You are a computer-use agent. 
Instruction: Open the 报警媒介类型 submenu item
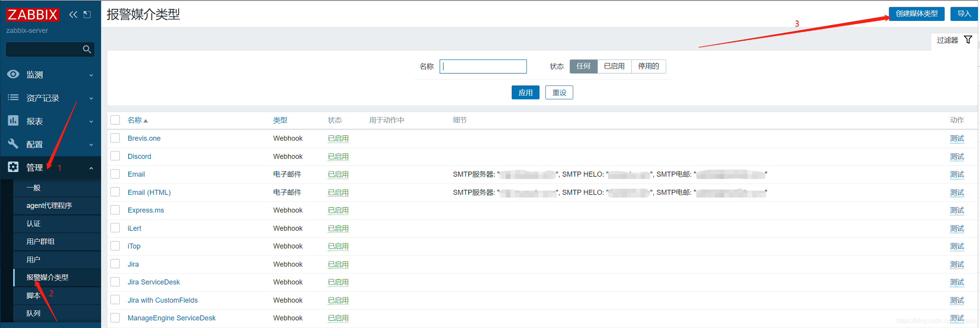[x=57, y=277]
